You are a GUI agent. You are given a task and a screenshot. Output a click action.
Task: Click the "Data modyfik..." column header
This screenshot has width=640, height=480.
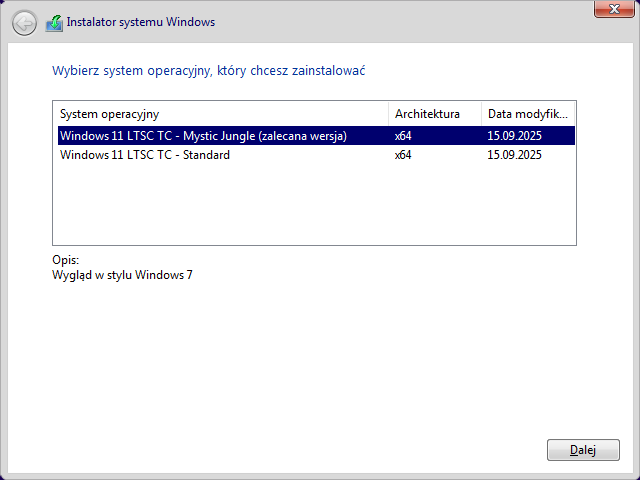(x=527, y=113)
